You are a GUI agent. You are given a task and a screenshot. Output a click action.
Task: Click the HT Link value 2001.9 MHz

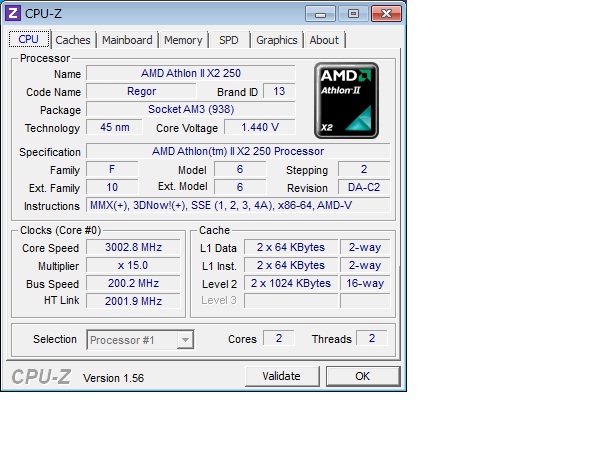(x=133, y=301)
